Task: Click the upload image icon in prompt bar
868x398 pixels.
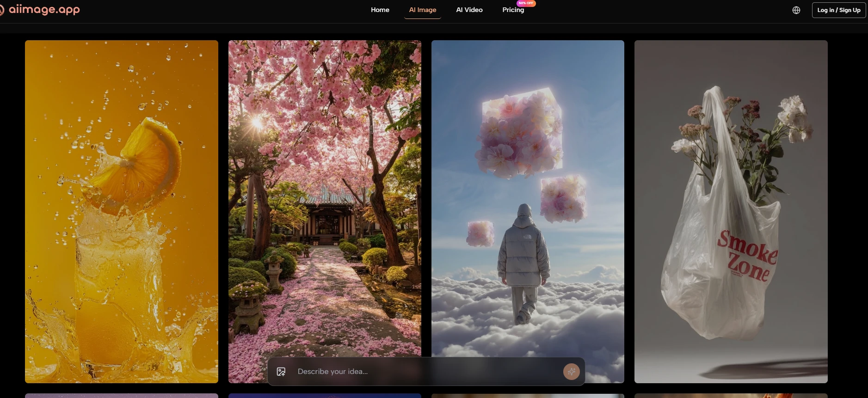Action: click(281, 372)
